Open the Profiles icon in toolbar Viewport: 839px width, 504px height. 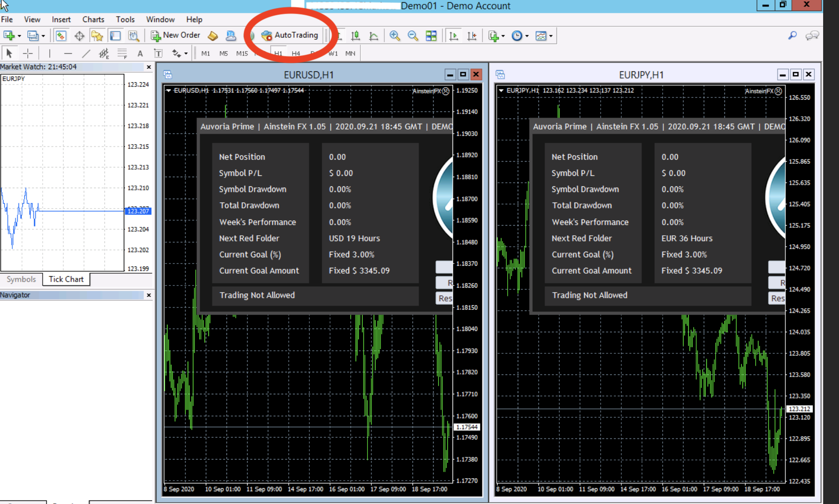(x=33, y=36)
